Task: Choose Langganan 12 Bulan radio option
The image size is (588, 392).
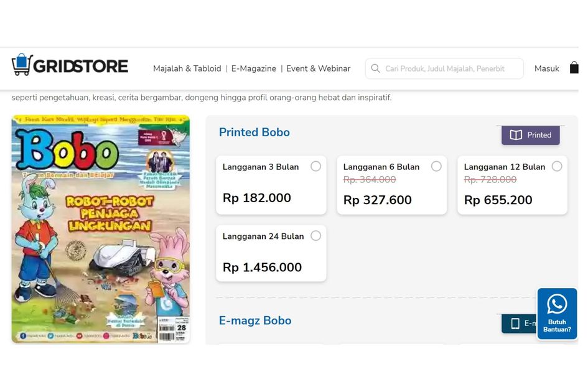Action: pyautogui.click(x=557, y=166)
